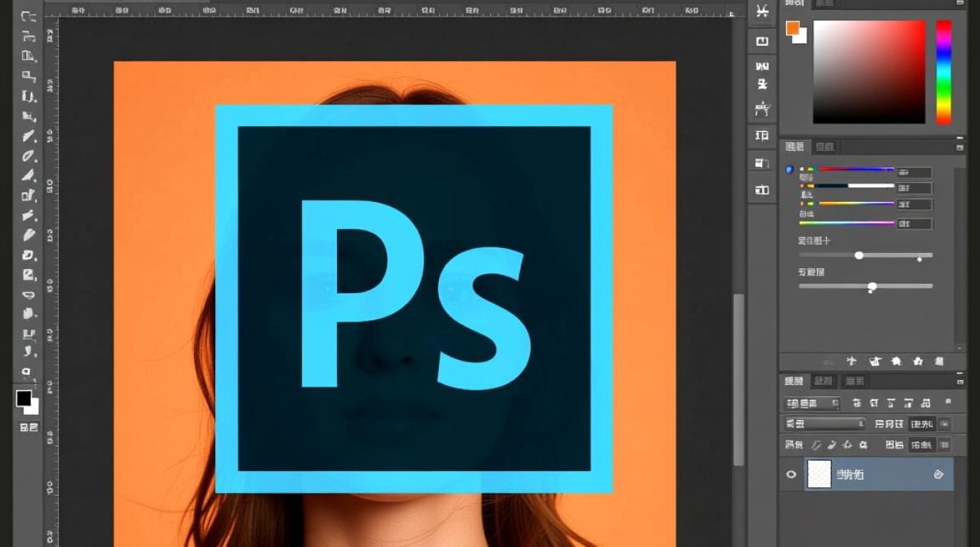This screenshot has height=547, width=980.
Task: Open the color slider panel's options menu
Action: [x=960, y=147]
